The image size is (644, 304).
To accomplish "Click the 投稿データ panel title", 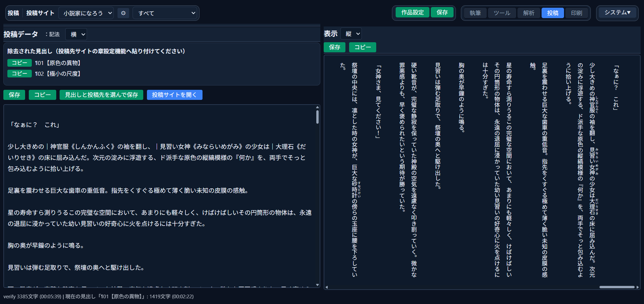I will (x=21, y=34).
